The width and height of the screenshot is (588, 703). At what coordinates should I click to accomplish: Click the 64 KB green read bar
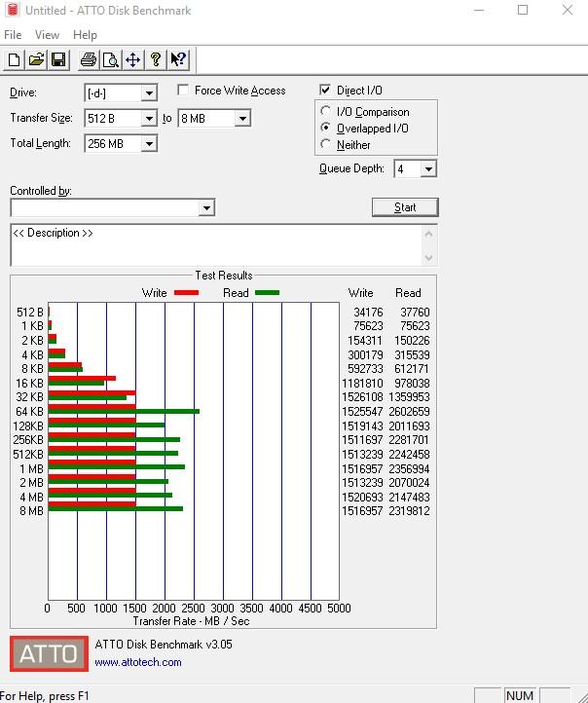point(124,411)
